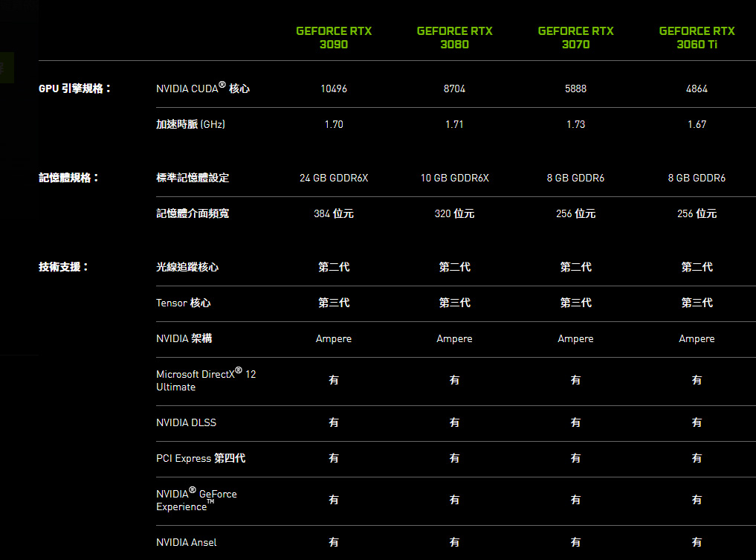Click RTX 3060 Ti GeForce Experience 有 cell
Image resolution: width=756 pixels, height=560 pixels.
tap(697, 500)
